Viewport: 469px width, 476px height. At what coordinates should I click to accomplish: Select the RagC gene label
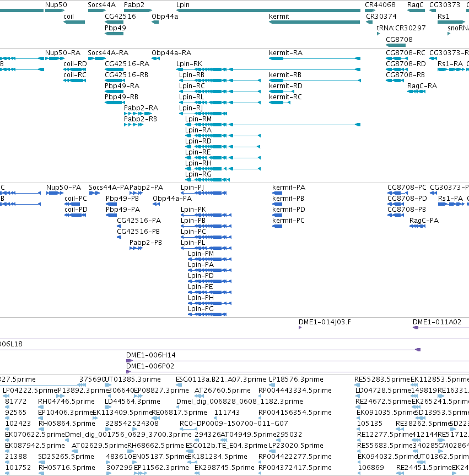coord(416,5)
